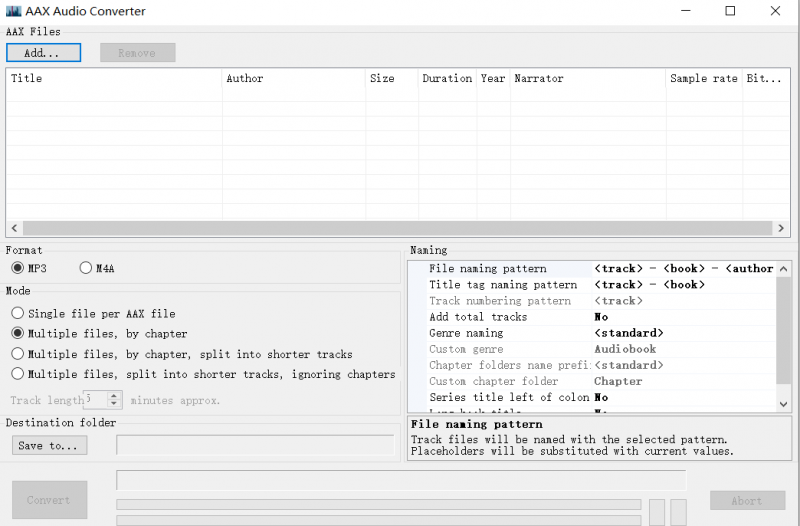Sort file list by Author column
The image size is (800, 526).
click(294, 79)
